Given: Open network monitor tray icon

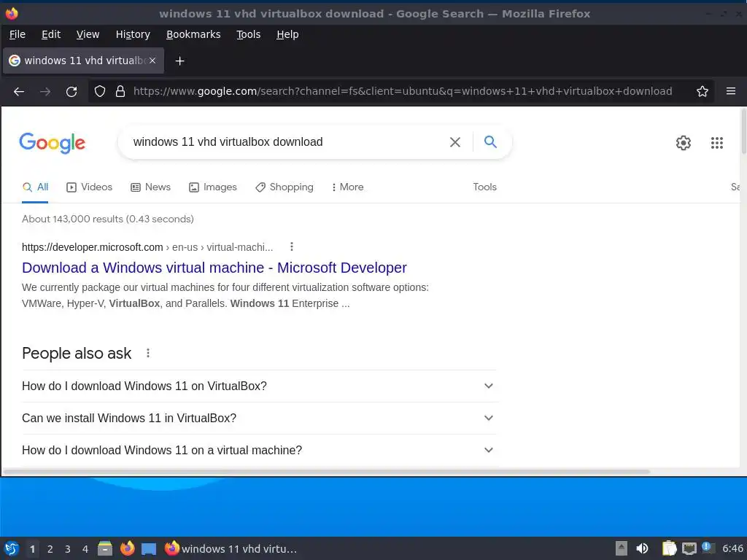Looking at the screenshot, I should 689,548.
